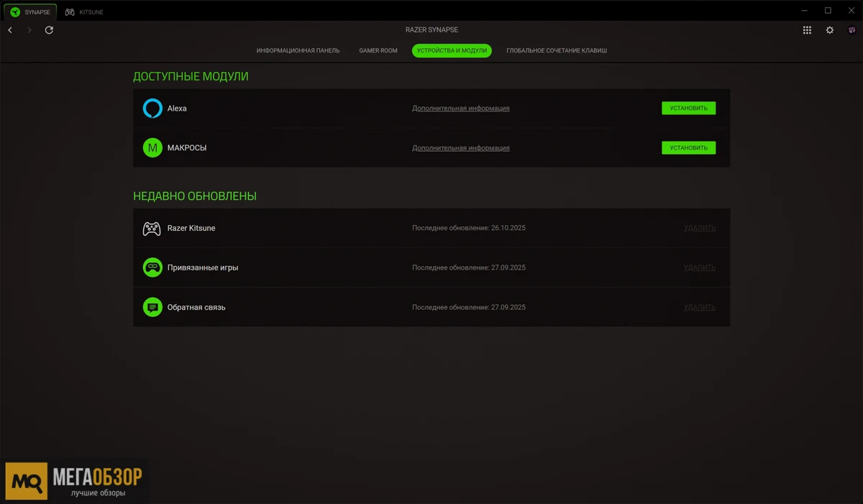Open Alexa's Дополнительная информация link

[460, 109]
